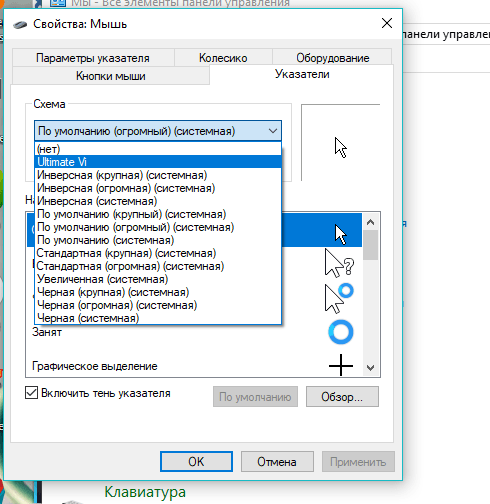Choose the crosshair precision select cursor icon
This screenshot has width=490, height=504.
pyautogui.click(x=341, y=365)
